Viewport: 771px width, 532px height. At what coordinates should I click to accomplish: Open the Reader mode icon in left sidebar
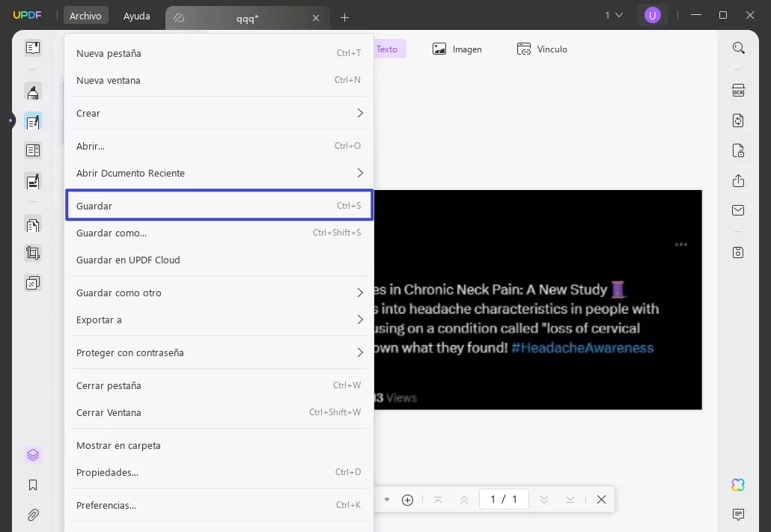[x=33, y=48]
